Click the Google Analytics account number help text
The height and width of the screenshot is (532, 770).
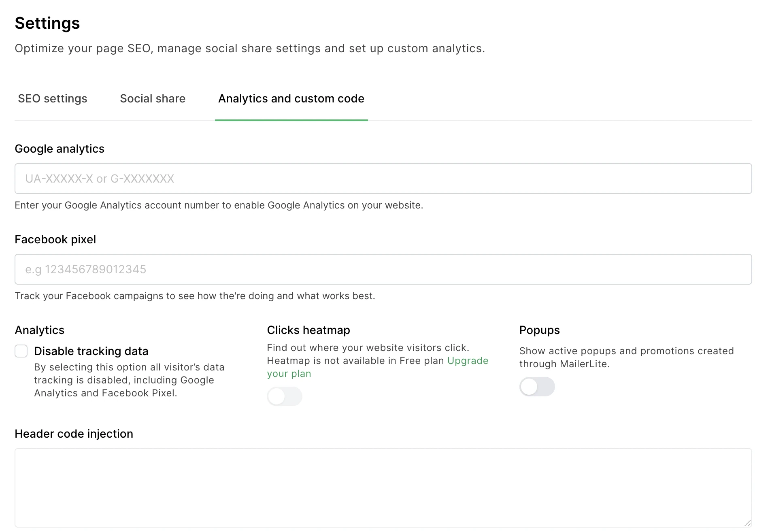(x=219, y=205)
